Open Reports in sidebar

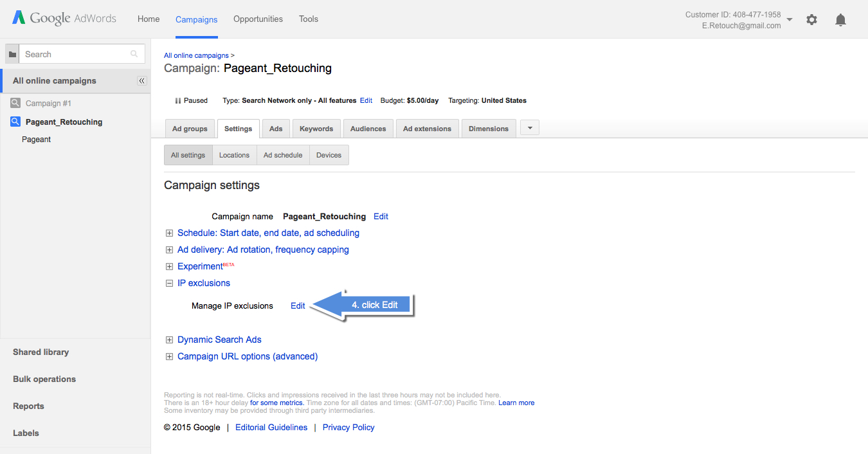tap(28, 406)
